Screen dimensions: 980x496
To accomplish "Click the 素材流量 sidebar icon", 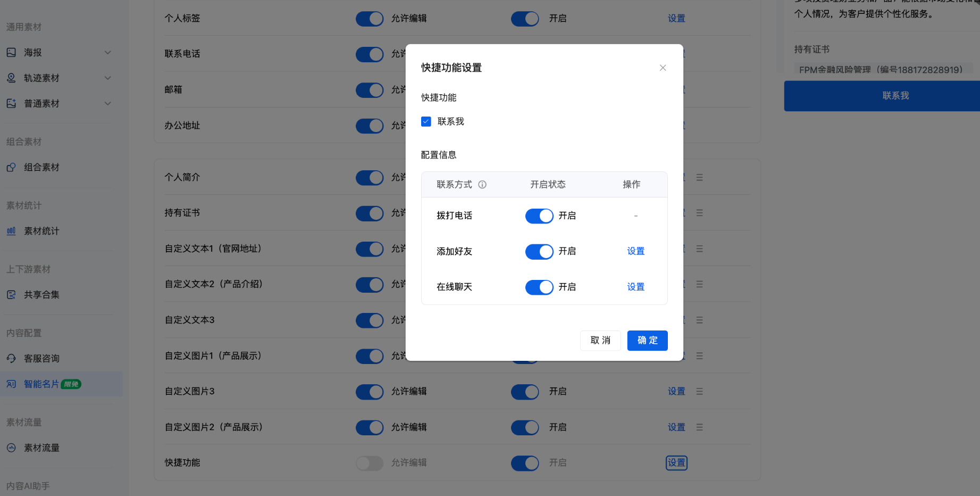I will 11,448.
